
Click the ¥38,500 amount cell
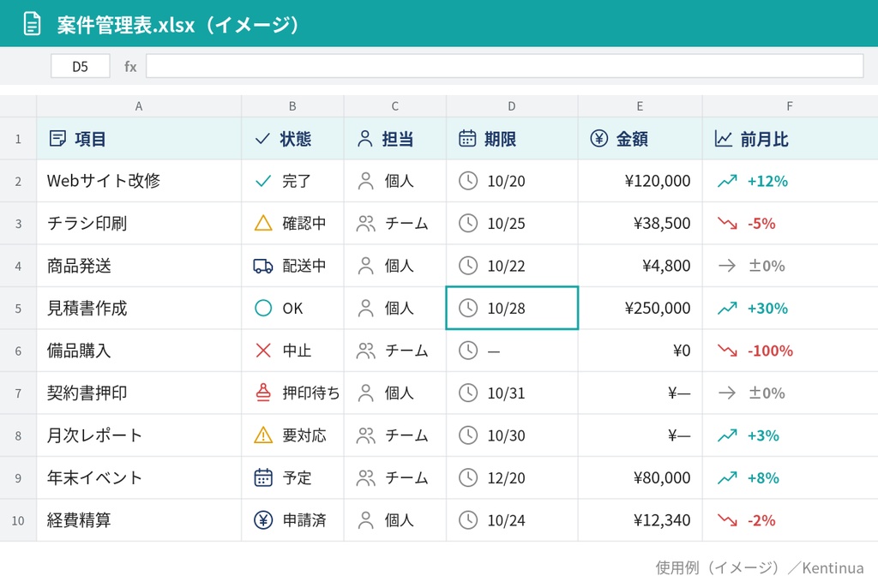(x=640, y=224)
